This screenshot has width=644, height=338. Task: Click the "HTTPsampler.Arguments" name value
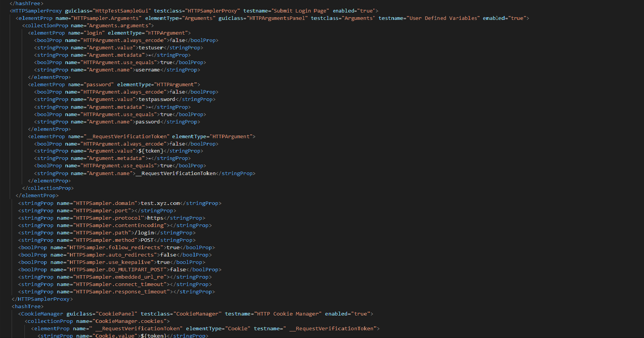(x=106, y=18)
